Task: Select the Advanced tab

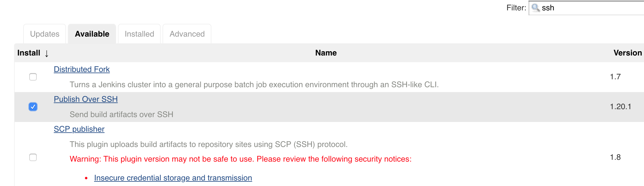Action: coord(187,34)
